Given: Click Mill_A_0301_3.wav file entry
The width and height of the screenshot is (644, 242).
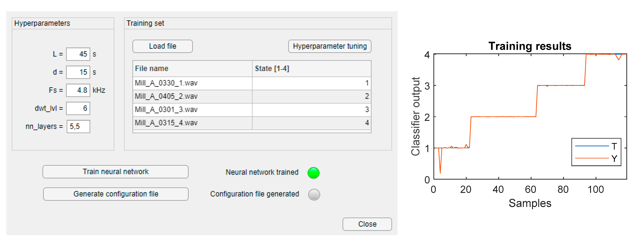Looking at the screenshot, I should coord(192,110).
